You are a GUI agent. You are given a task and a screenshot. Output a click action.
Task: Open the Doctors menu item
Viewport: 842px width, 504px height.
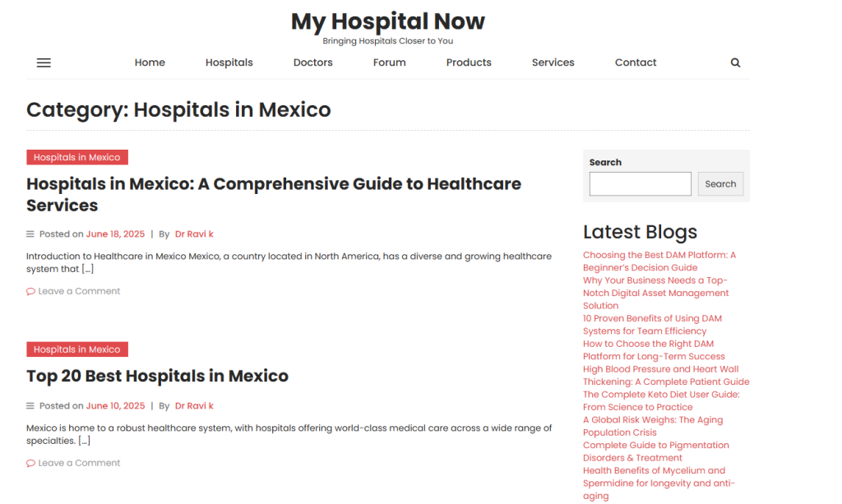[x=313, y=62]
